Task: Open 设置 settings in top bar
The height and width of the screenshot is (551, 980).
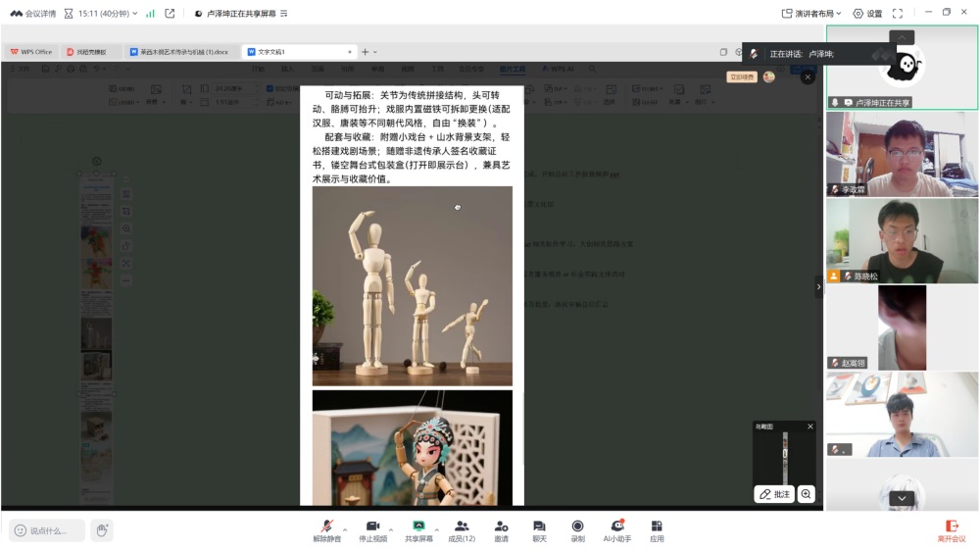Action: point(867,14)
